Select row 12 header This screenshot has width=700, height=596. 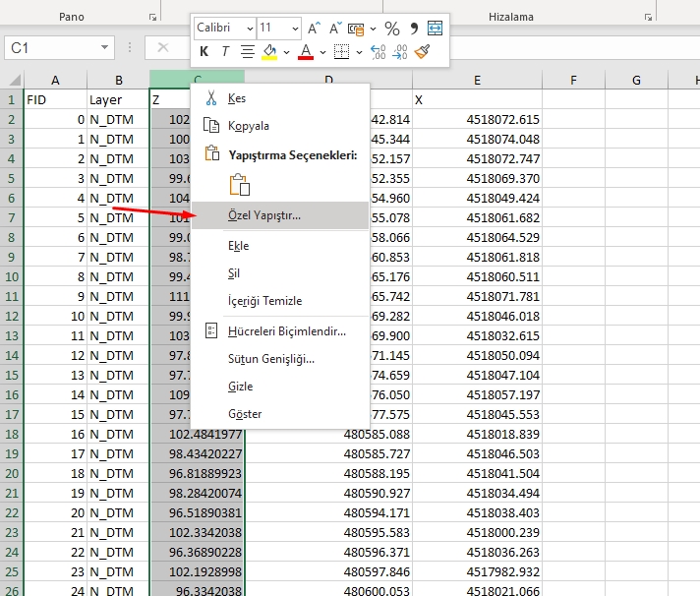[x=12, y=316]
